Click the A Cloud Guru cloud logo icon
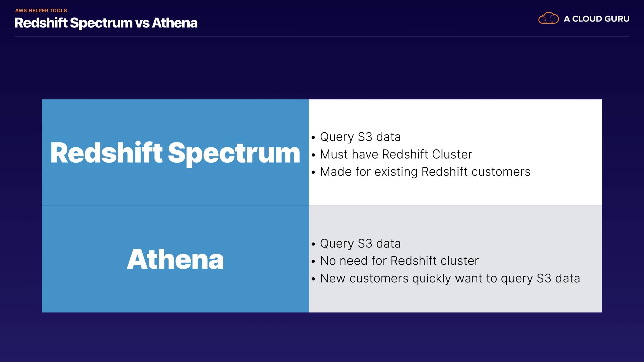The image size is (644, 362). (548, 18)
